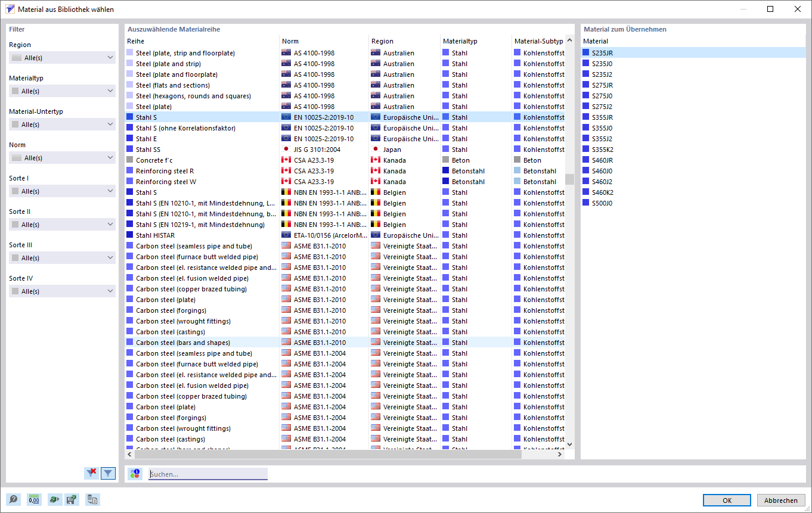Click the gray swatch beside Concrete f'c
Screen dimensions: 812x513
tap(130, 160)
